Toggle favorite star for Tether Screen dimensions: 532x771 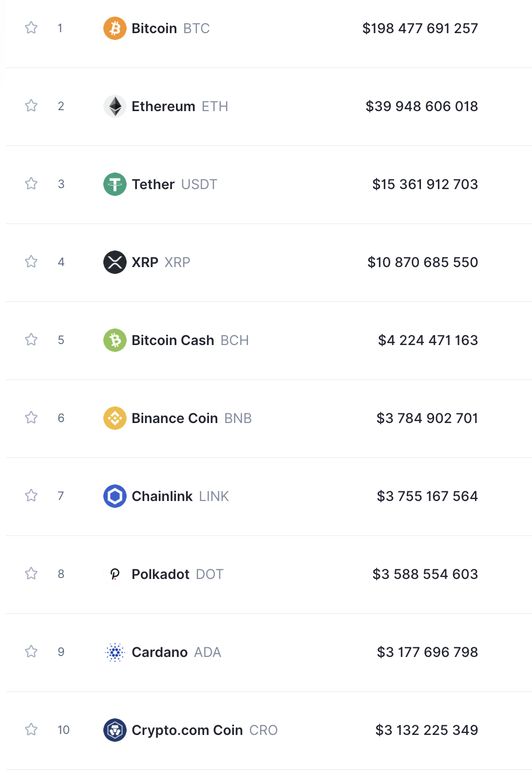pyautogui.click(x=31, y=184)
